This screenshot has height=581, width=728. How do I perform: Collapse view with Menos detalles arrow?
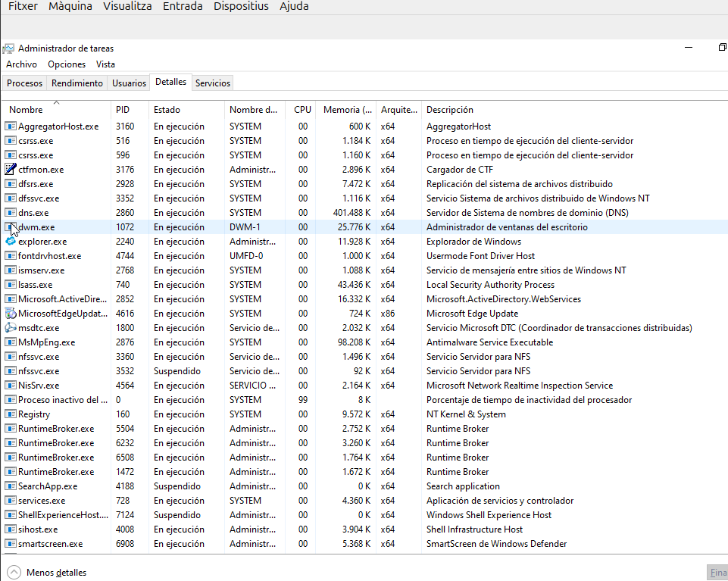point(14,573)
